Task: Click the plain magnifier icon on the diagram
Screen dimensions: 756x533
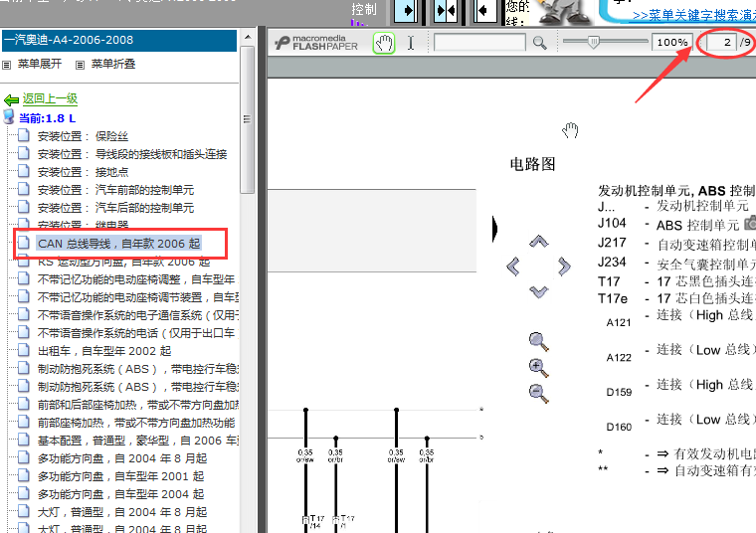Action: click(538, 342)
